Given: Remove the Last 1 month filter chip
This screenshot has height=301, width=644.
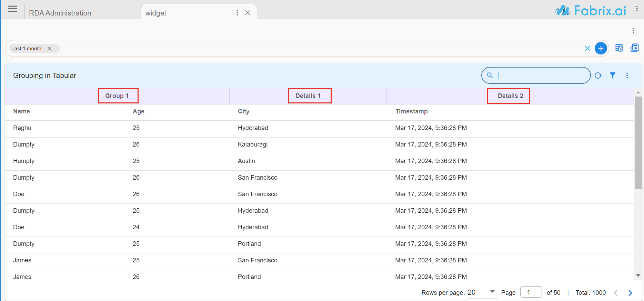Looking at the screenshot, I should (50, 49).
